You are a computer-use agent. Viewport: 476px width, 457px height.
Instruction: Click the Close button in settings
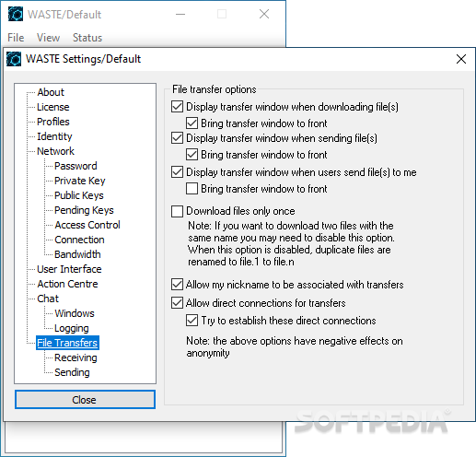(x=85, y=400)
